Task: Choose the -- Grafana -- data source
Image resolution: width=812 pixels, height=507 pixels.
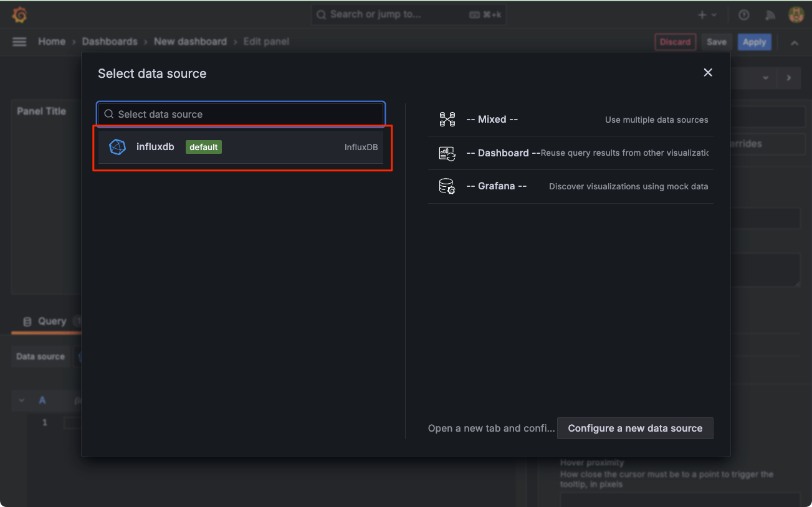Action: [x=571, y=186]
